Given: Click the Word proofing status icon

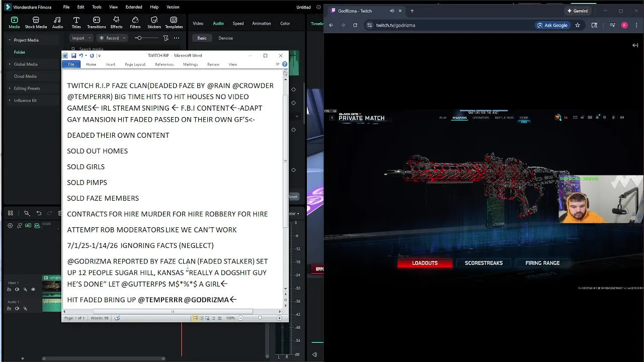Looking at the screenshot, I should 117,318.
